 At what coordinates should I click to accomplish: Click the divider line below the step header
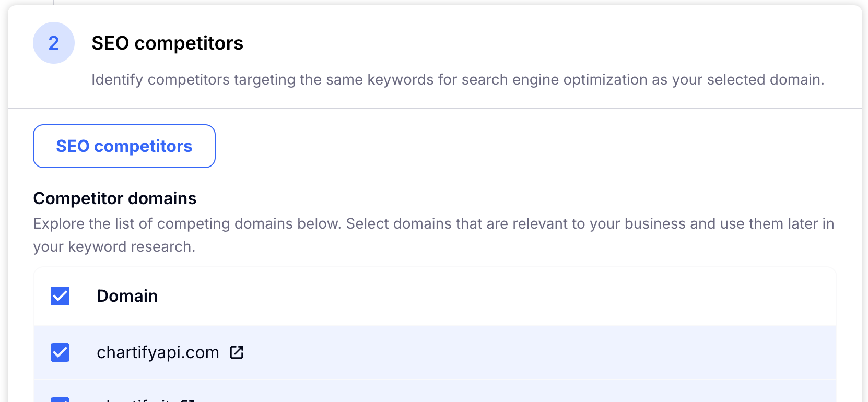pos(435,108)
